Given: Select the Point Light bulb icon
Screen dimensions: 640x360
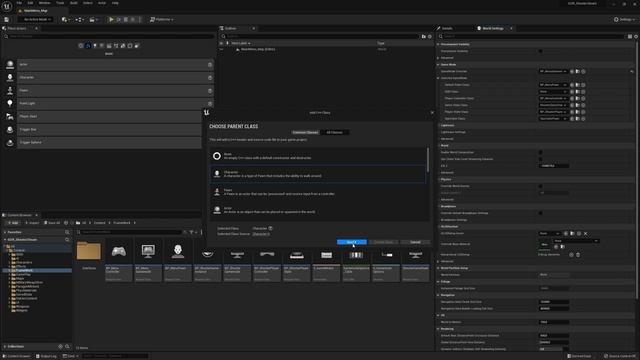Looking at the screenshot, I should 10,104.
